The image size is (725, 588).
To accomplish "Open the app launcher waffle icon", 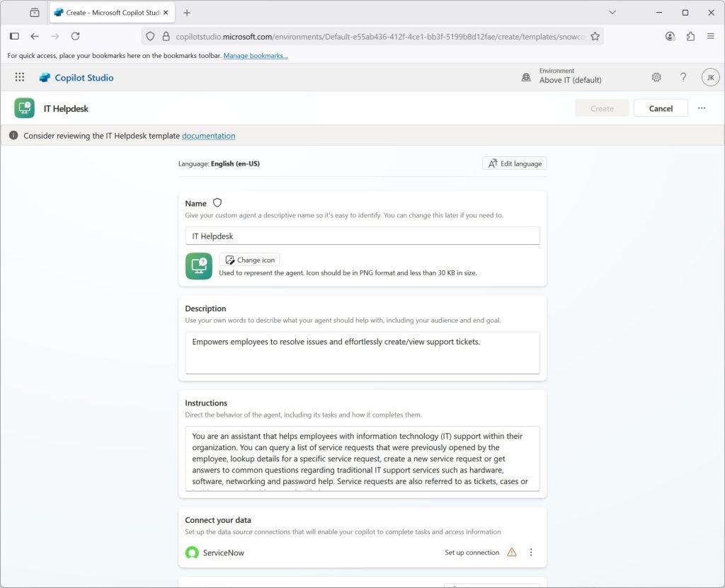I will click(x=20, y=78).
